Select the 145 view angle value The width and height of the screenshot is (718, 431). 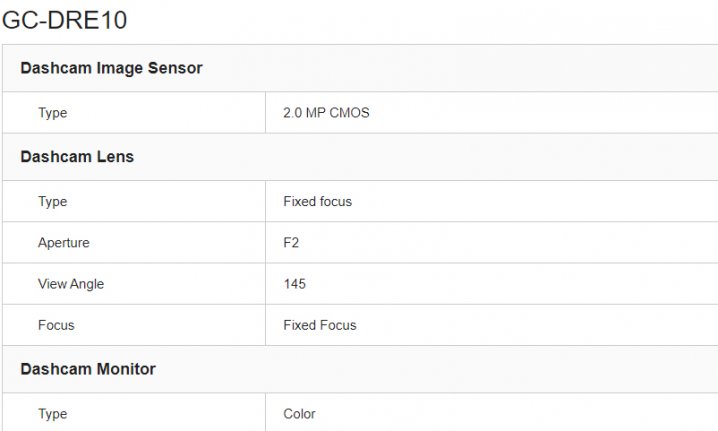294,284
